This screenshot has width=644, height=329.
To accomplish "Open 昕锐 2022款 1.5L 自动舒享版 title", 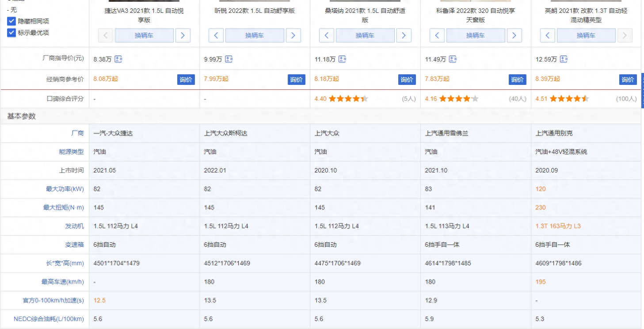I will click(255, 11).
